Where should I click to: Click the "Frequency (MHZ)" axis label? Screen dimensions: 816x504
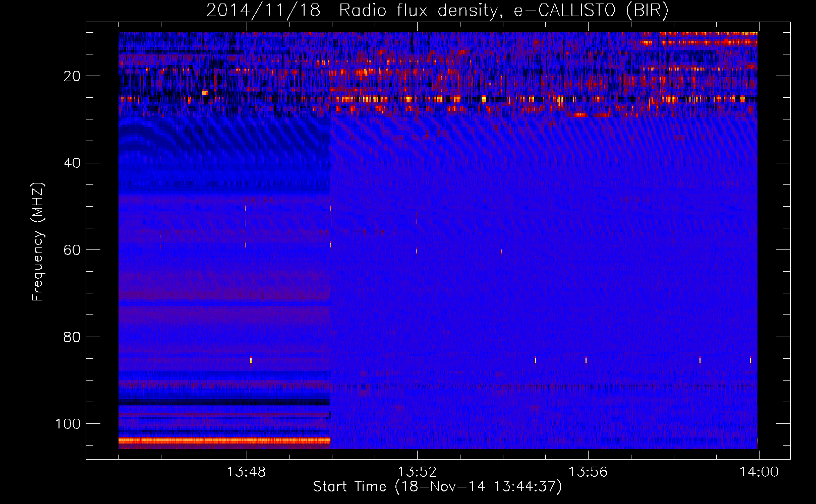(38, 241)
